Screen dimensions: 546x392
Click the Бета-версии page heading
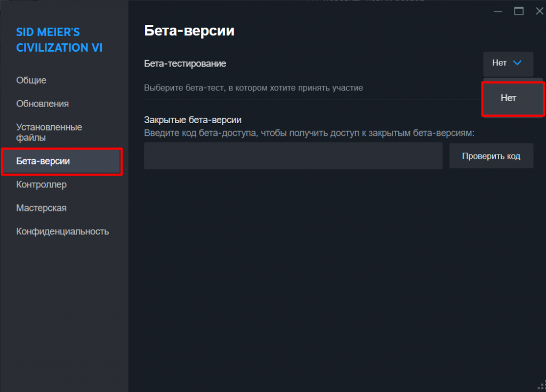(189, 30)
